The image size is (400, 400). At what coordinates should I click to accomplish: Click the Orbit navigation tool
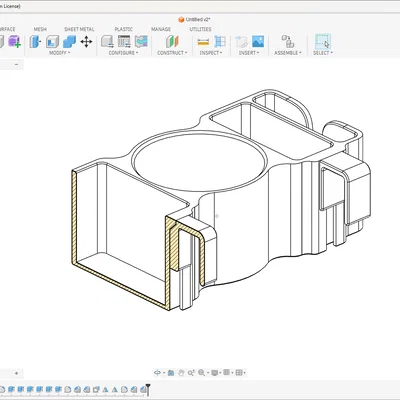click(157, 373)
